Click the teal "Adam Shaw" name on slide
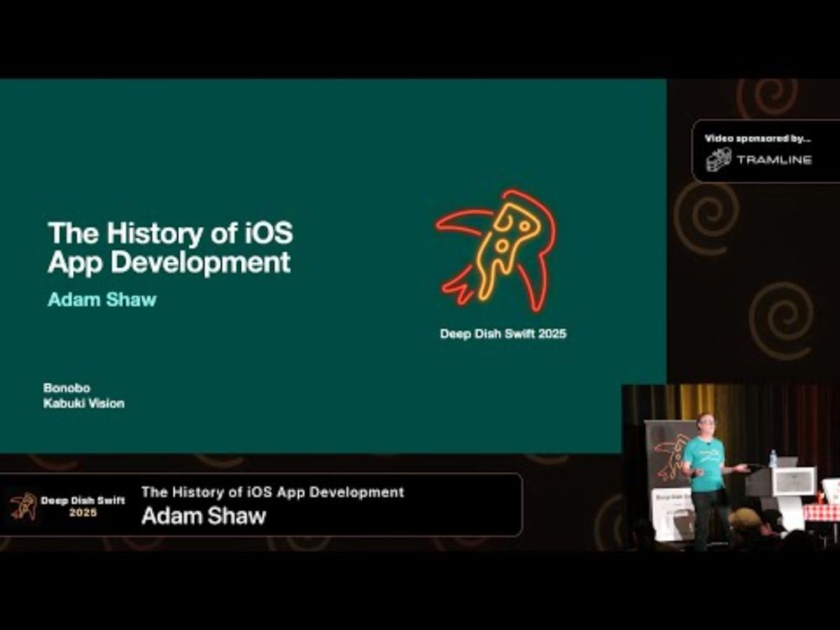840x630 pixels. click(x=102, y=300)
